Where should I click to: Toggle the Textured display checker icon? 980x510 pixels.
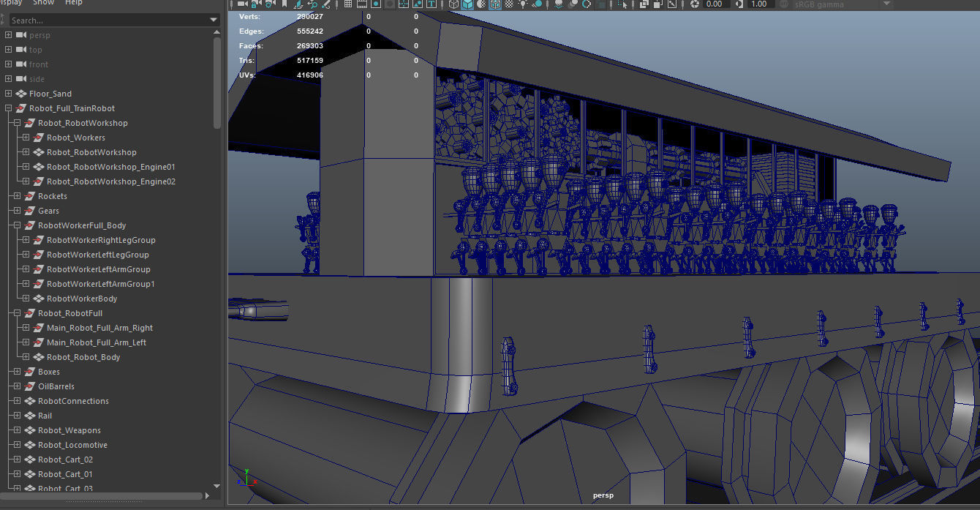[508, 4]
